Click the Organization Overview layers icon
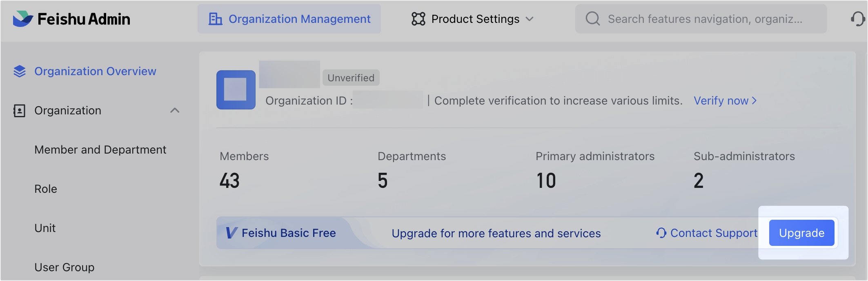 click(20, 71)
